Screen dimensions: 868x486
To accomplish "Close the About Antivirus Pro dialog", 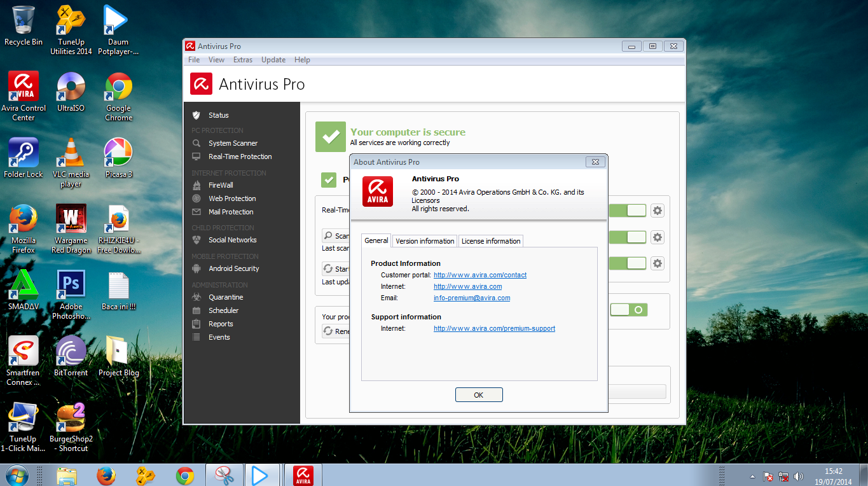I will pos(595,162).
